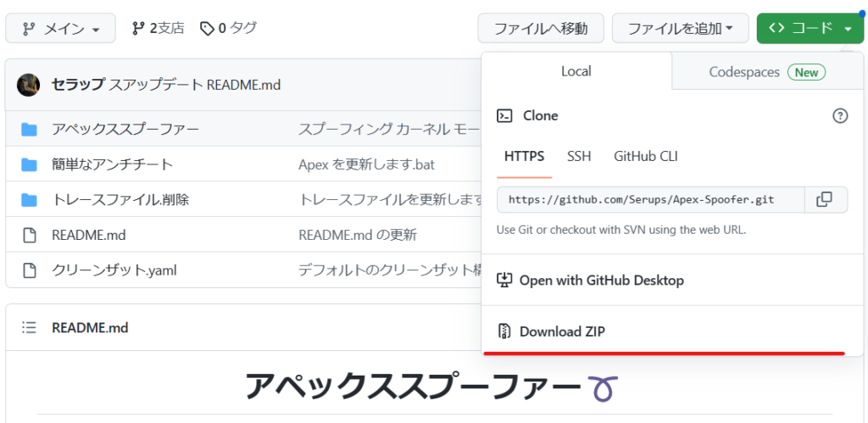Viewport: 868px width, 423px height.
Task: Click the トレースファイル.削除 folder icon
Action: (x=29, y=199)
